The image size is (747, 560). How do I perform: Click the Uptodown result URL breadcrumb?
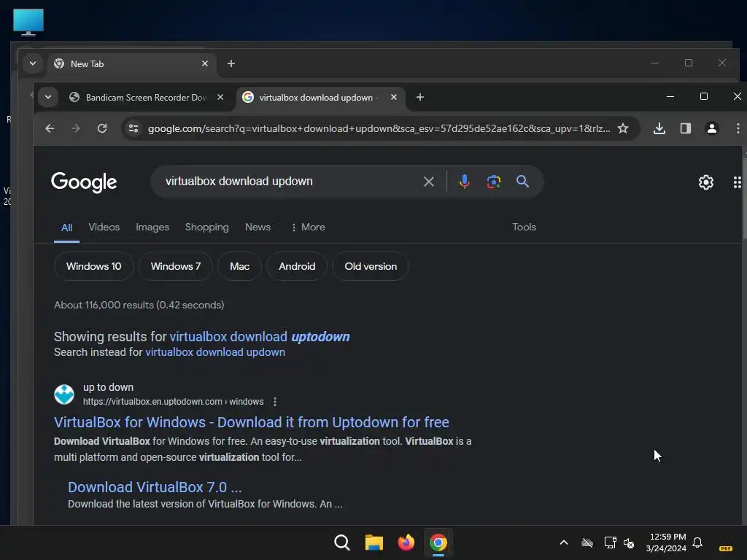click(174, 402)
